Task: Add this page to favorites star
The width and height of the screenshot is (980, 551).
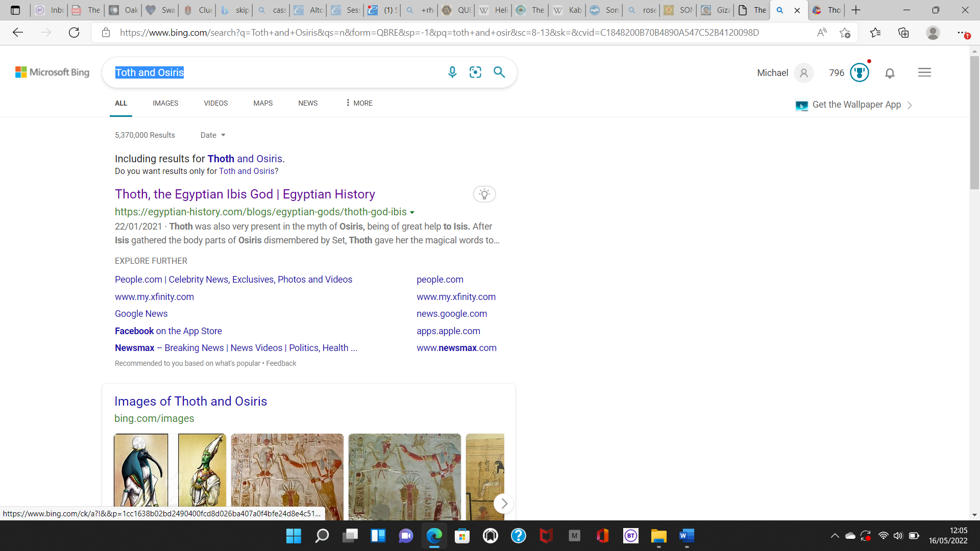Action: pos(845,33)
